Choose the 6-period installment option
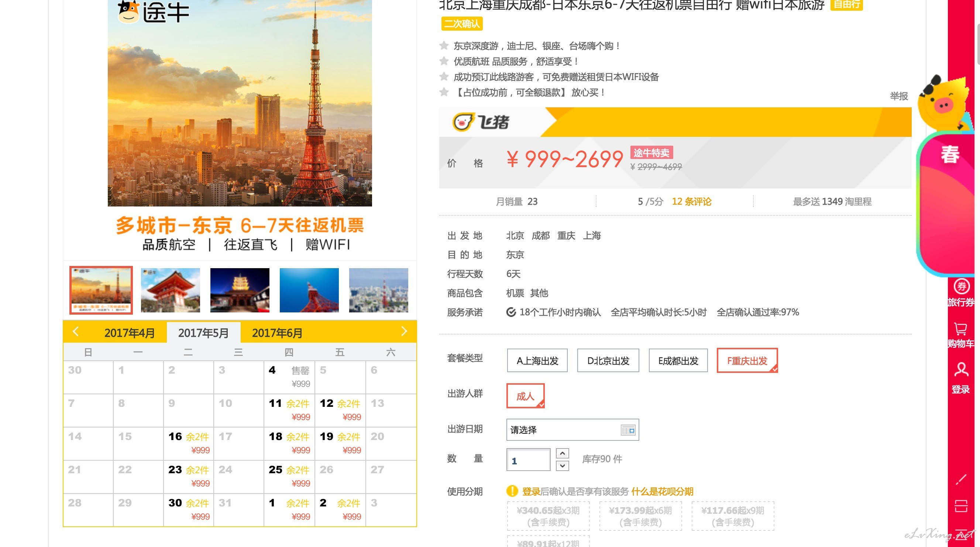The image size is (980, 547). tap(640, 516)
